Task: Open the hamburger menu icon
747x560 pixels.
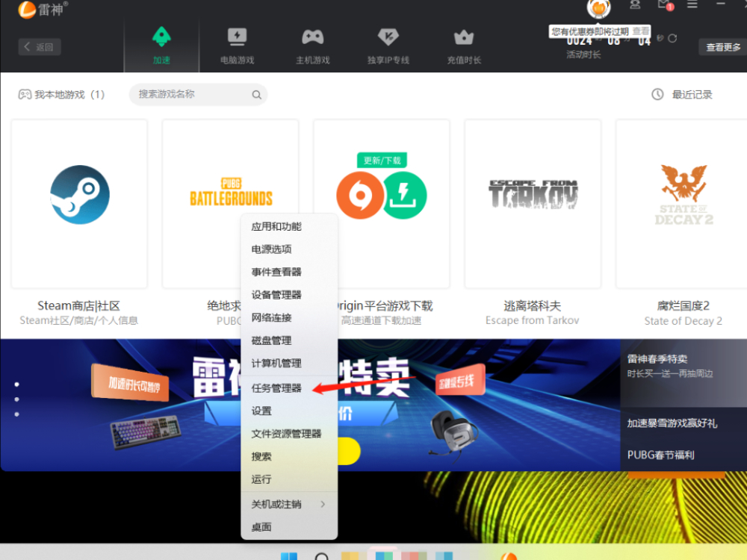Action: (692, 4)
